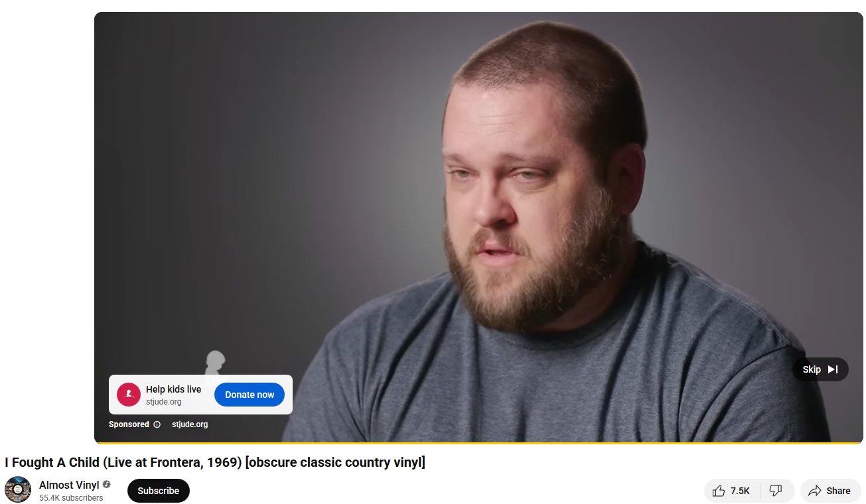Subscribe to the Almost Vinyl channel

159,491
